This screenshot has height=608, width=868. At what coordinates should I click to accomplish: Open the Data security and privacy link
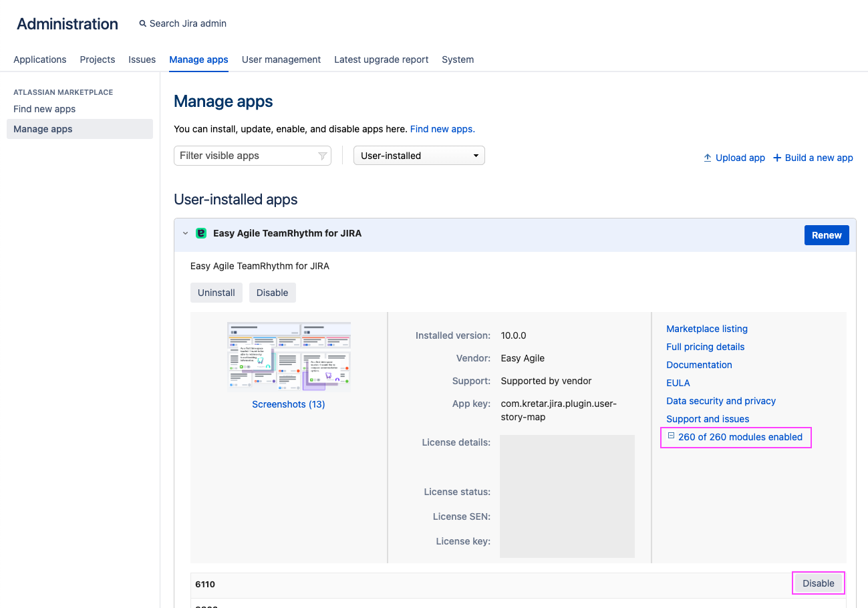pyautogui.click(x=720, y=401)
